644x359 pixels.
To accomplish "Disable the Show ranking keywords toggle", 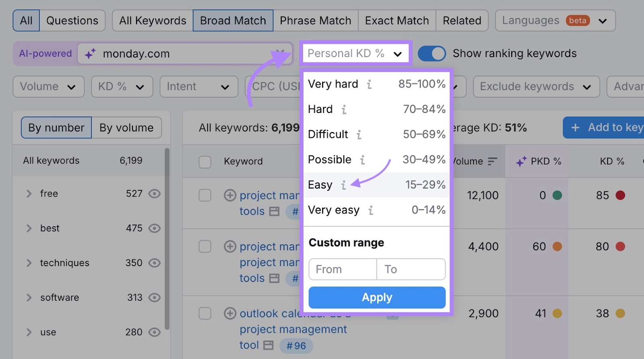I will [432, 53].
